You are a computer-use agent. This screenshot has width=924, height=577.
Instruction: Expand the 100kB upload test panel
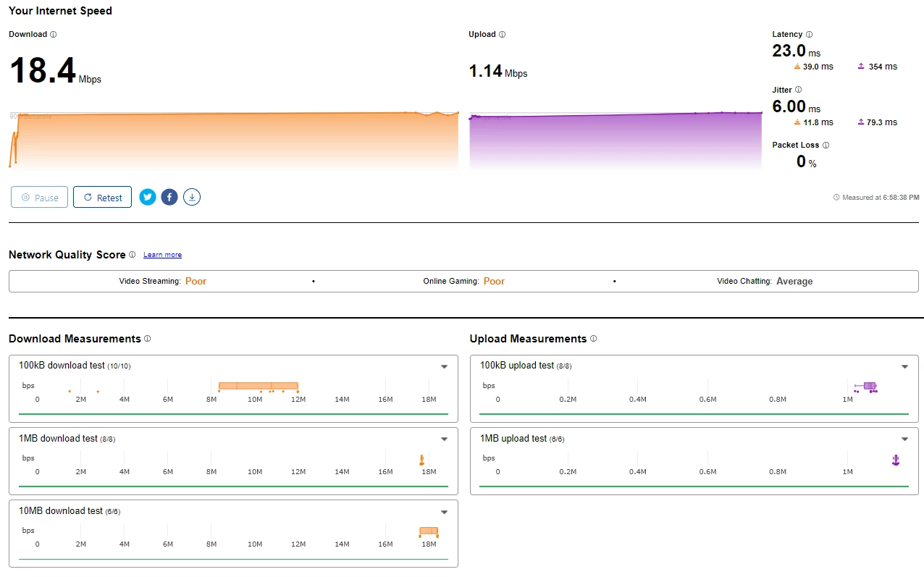pyautogui.click(x=904, y=366)
